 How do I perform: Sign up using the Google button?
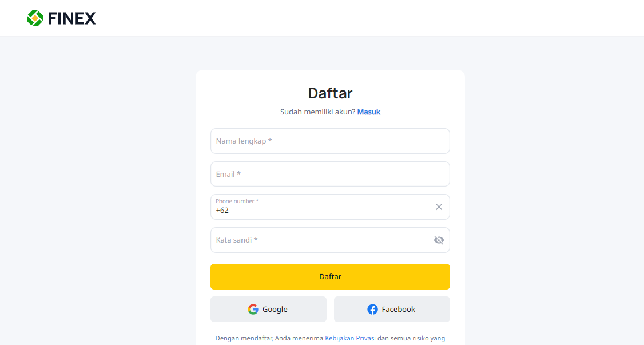pos(269,310)
